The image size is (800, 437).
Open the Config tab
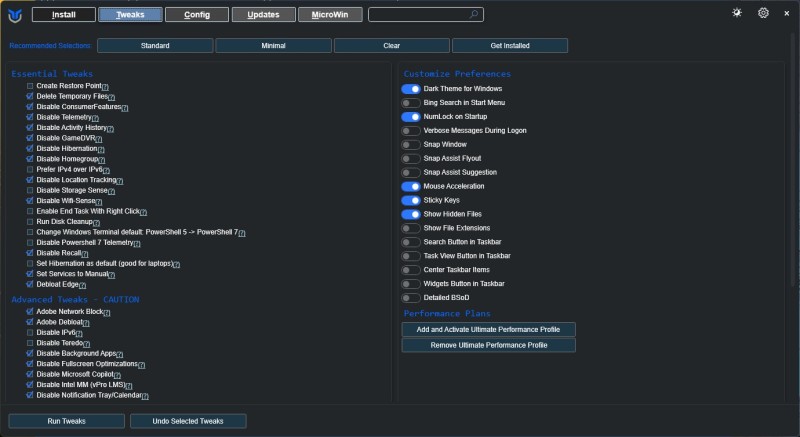point(197,15)
